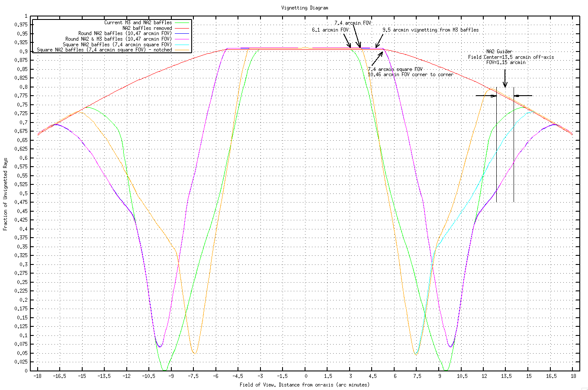Select legend entry 'Square NA2 baffles (7.4 arcmin square FOV)'

(x=117, y=45)
